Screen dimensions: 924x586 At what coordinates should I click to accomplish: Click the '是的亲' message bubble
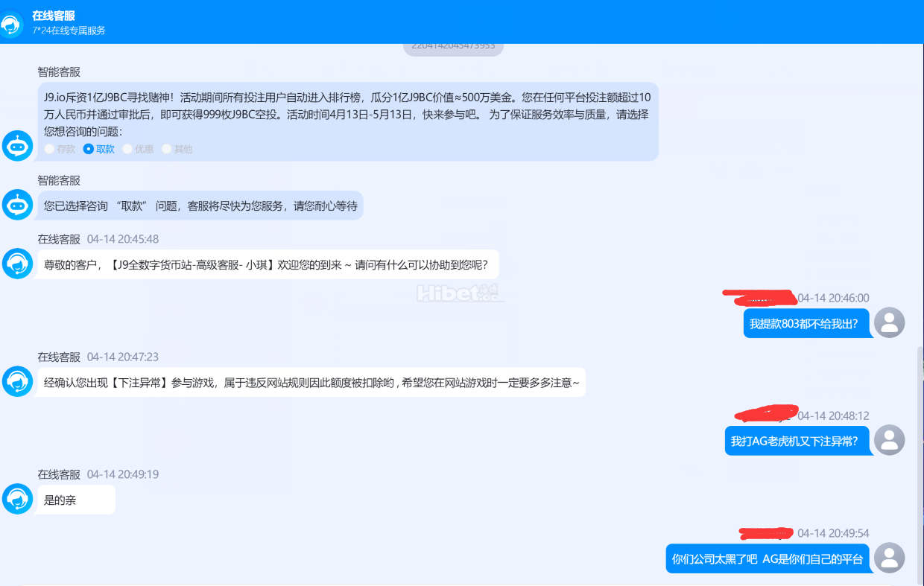click(76, 500)
